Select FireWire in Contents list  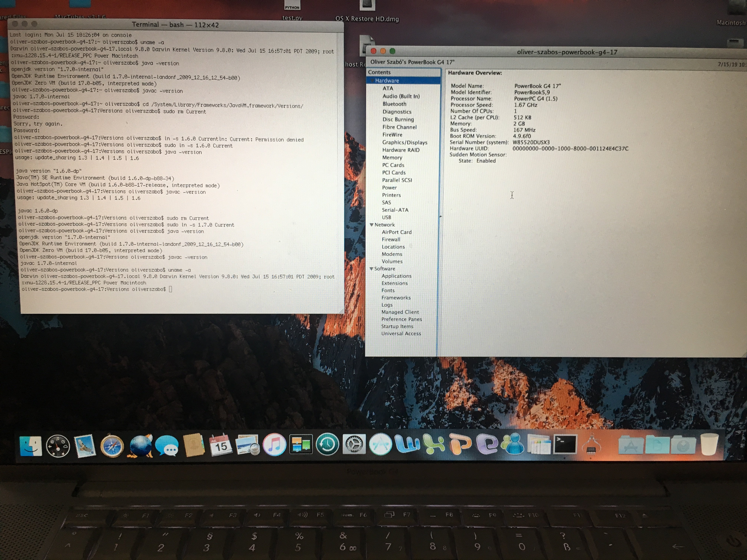coord(392,135)
